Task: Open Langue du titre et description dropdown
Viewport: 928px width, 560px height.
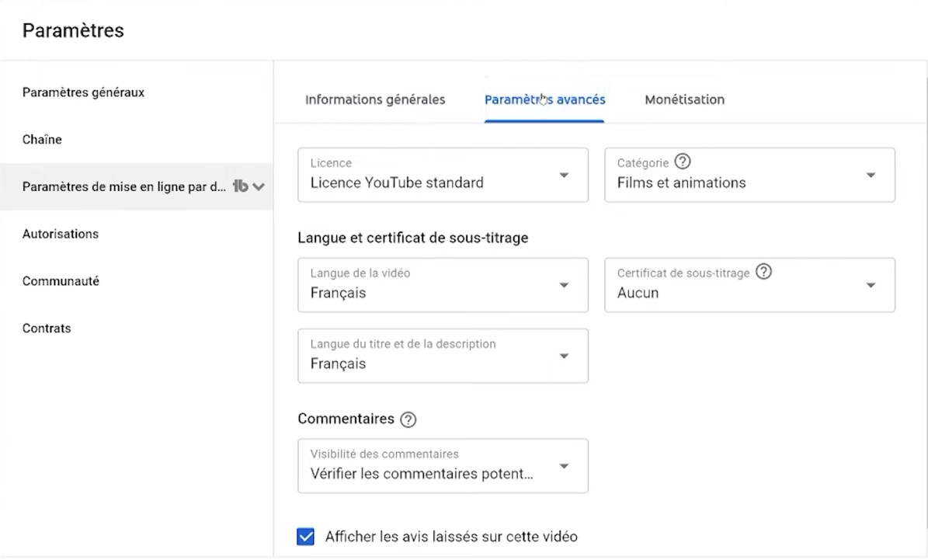Action: click(x=443, y=356)
